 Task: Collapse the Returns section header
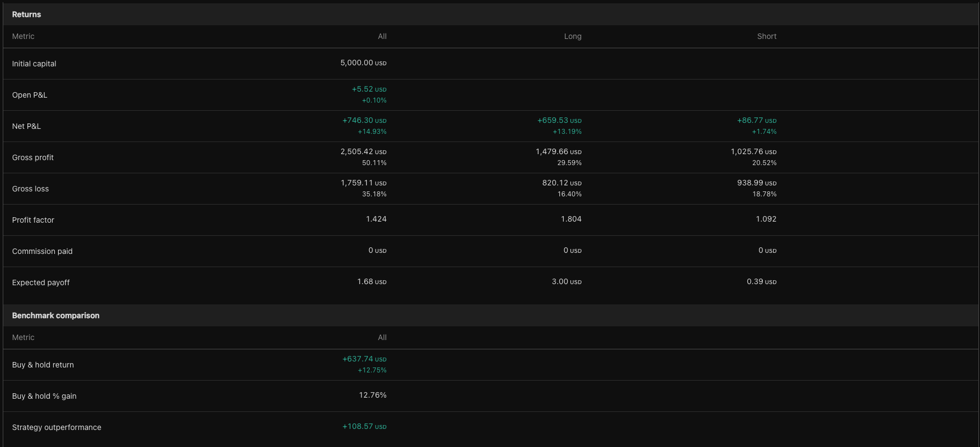[26, 14]
